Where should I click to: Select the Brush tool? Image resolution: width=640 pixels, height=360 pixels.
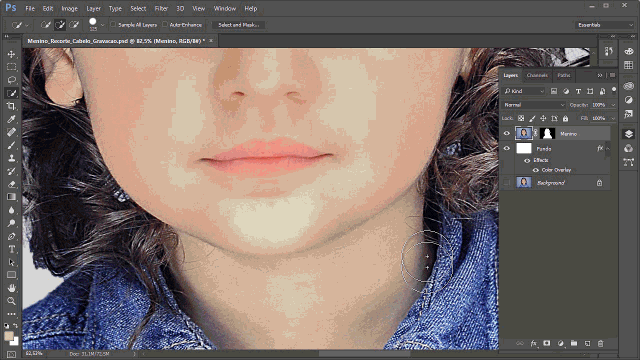[x=11, y=145]
